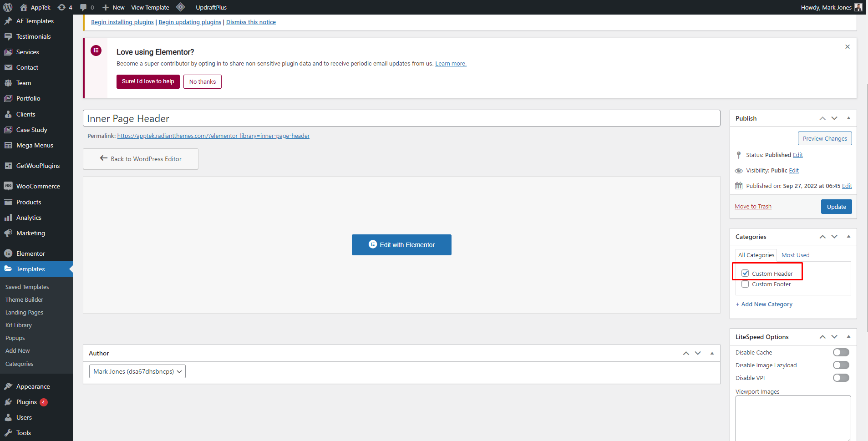Collapse the Publish panel
Screen dimensions: 868x441
pos(848,118)
